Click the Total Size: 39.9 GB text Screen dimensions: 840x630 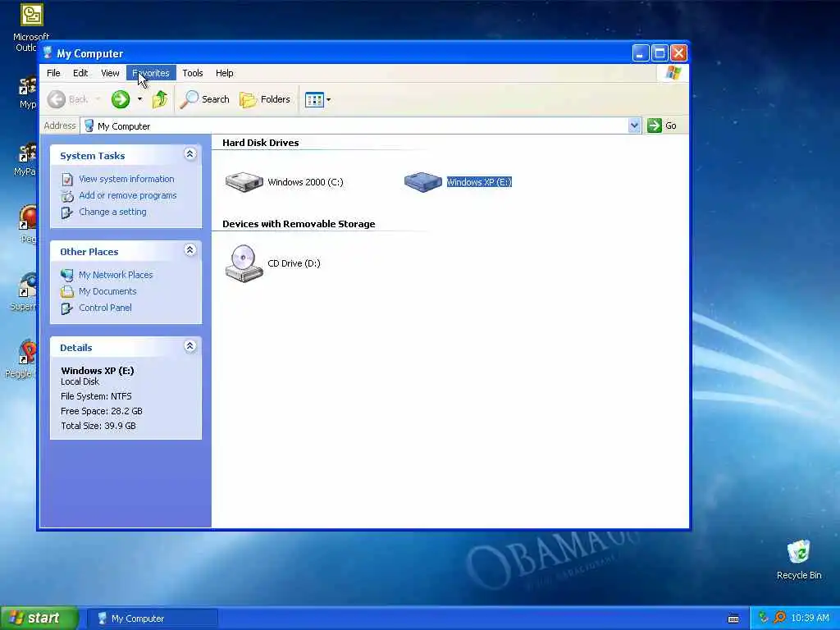tap(98, 426)
